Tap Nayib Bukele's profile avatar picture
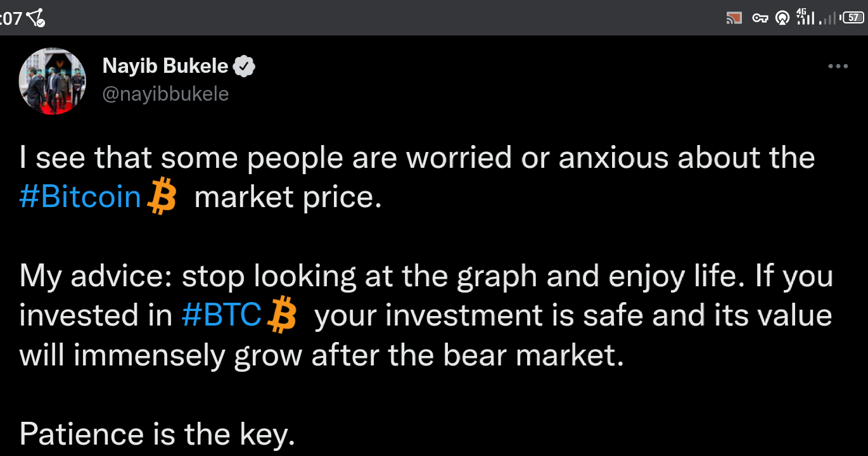Image resolution: width=868 pixels, height=456 pixels. pyautogui.click(x=53, y=82)
